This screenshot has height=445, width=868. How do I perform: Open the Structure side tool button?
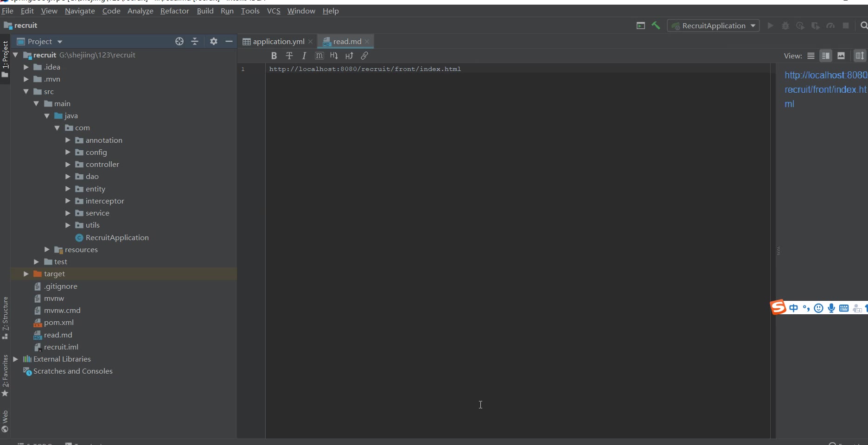tap(5, 318)
